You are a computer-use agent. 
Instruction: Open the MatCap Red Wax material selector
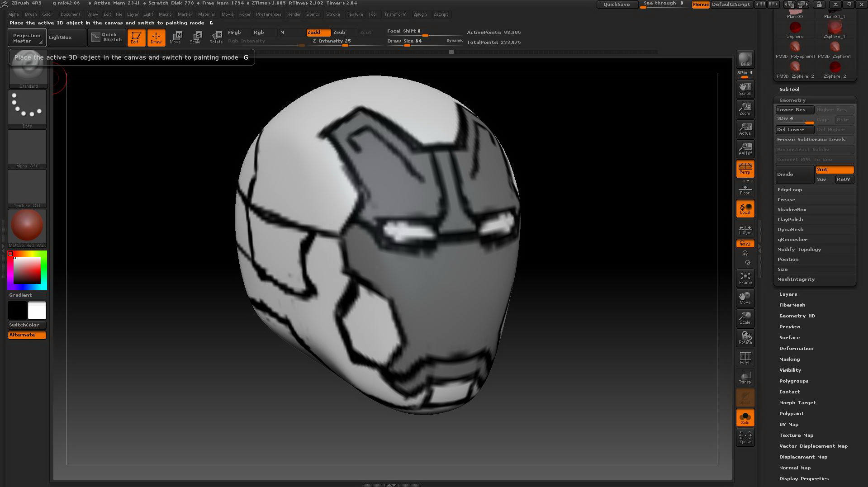click(27, 228)
